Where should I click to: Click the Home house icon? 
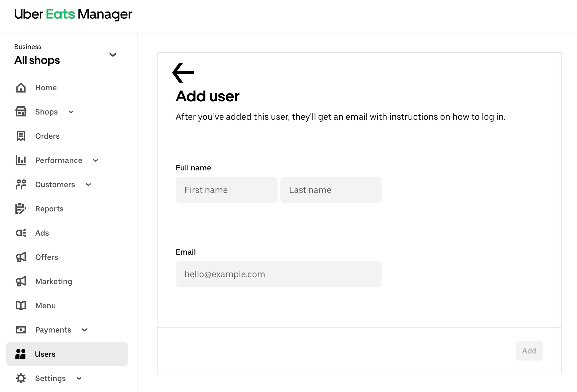click(21, 88)
